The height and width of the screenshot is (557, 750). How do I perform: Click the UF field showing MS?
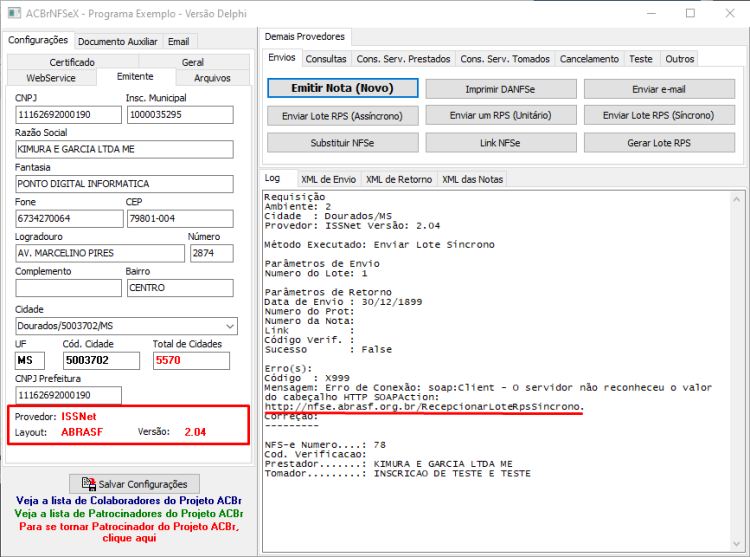(x=30, y=360)
